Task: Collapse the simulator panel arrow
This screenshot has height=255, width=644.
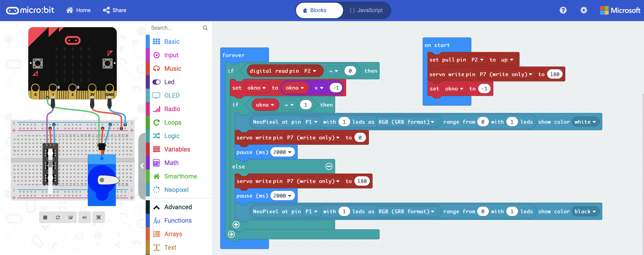Action: pos(142,166)
